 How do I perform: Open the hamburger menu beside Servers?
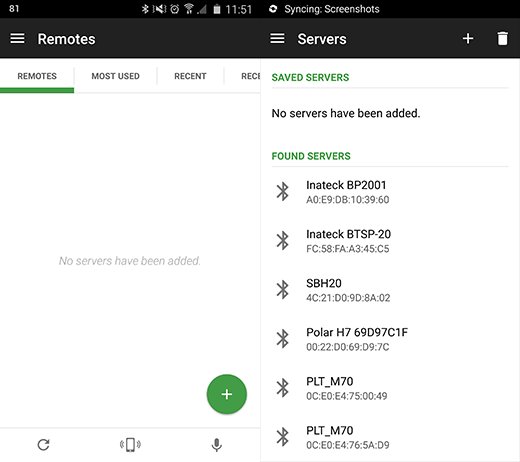pyautogui.click(x=277, y=39)
